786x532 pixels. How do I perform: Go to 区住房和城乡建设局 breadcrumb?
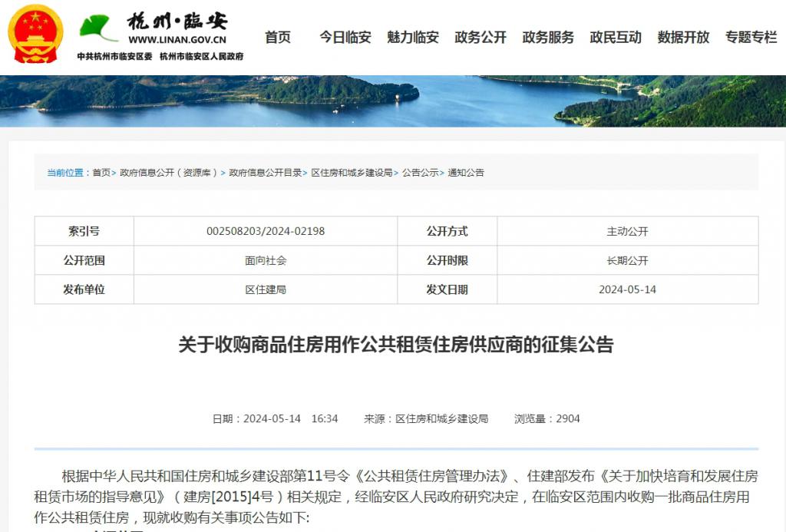coord(352,173)
